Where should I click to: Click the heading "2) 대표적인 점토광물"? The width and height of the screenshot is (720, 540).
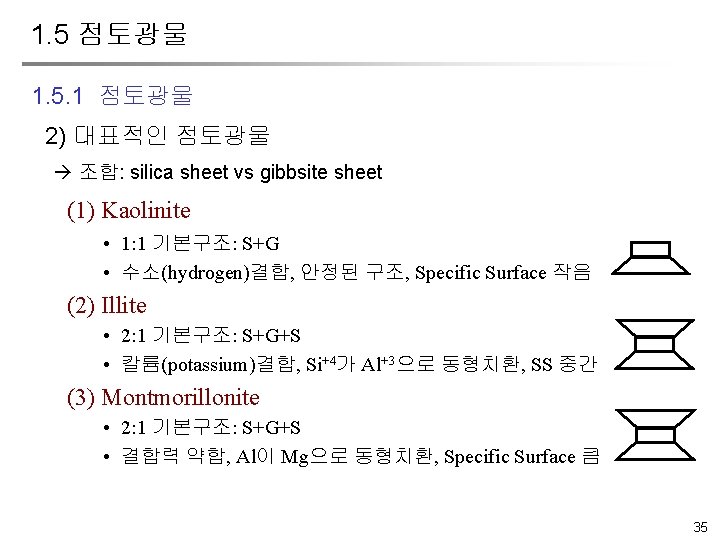pyautogui.click(x=158, y=134)
